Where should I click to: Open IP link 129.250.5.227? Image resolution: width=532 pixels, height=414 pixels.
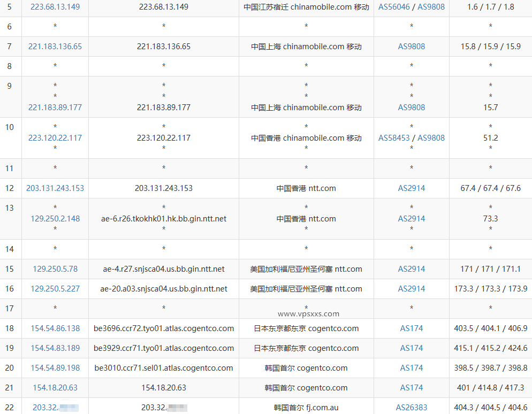click(55, 288)
